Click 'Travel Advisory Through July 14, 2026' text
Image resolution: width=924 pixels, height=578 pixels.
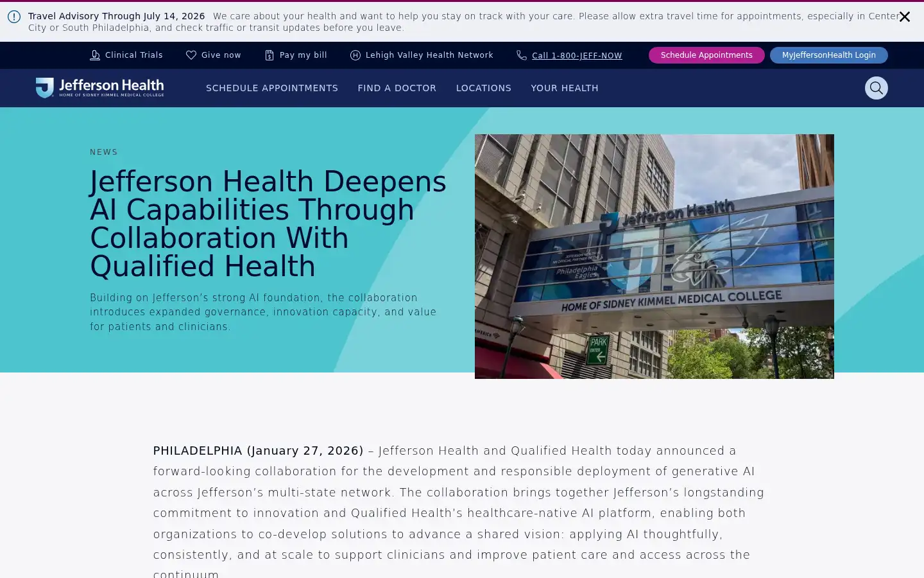click(x=116, y=16)
